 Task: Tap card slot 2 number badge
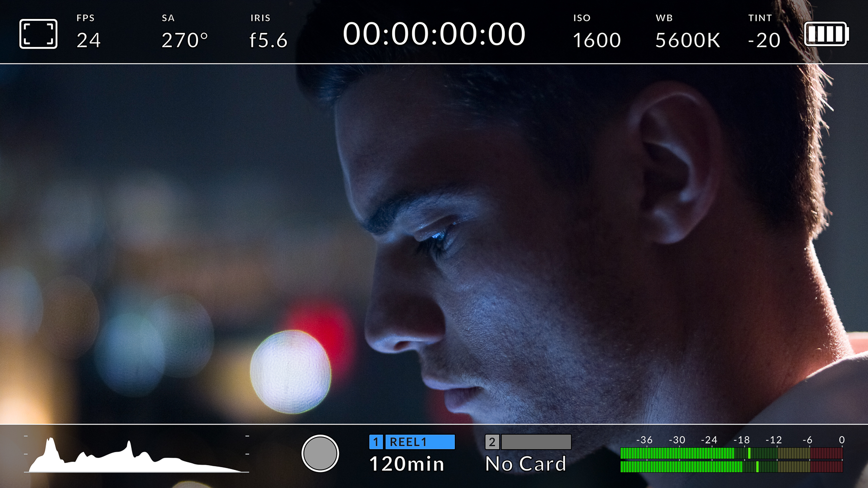(492, 442)
